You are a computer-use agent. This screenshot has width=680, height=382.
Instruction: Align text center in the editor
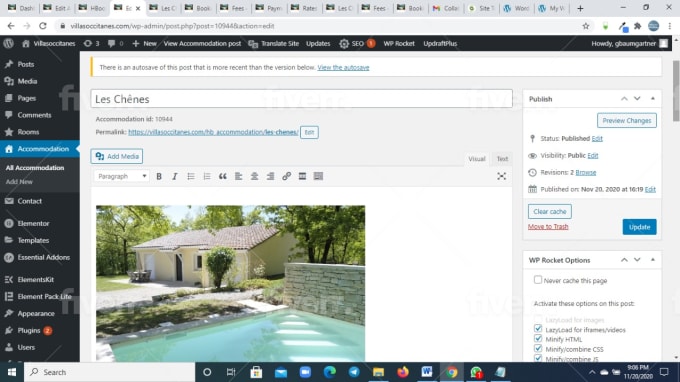pyautogui.click(x=254, y=176)
